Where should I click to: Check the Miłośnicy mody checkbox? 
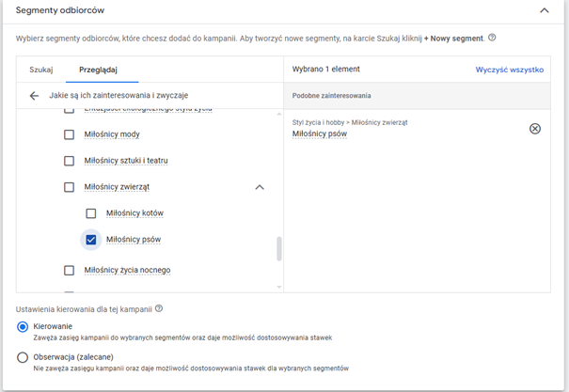coord(69,134)
